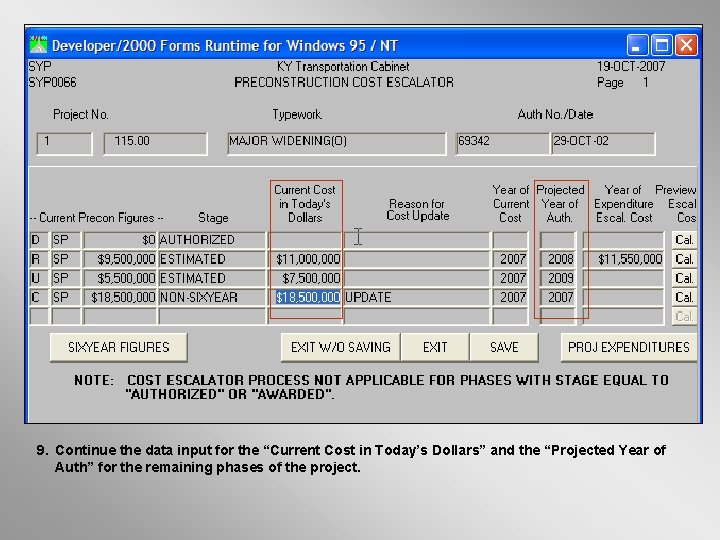Click the $5,500,000 precon figure
This screenshot has height=540, width=720.
(120, 278)
